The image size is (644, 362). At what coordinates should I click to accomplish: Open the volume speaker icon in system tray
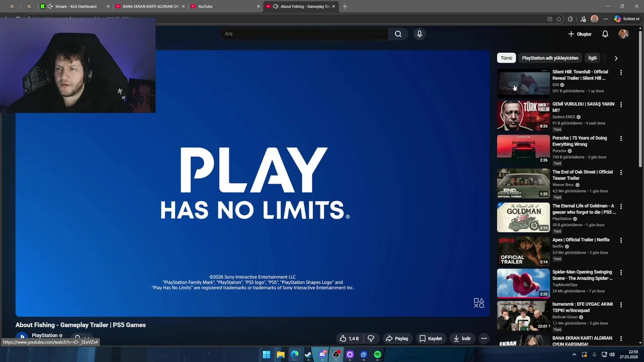tap(612, 354)
